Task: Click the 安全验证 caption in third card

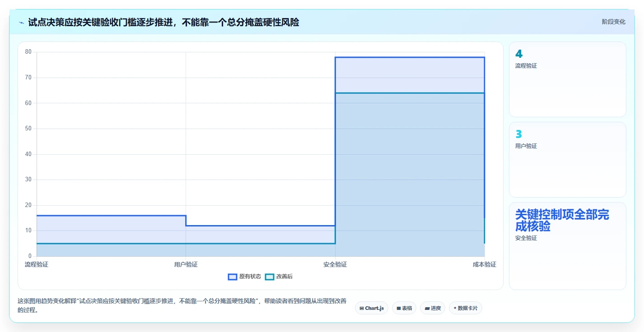Action: click(526, 238)
